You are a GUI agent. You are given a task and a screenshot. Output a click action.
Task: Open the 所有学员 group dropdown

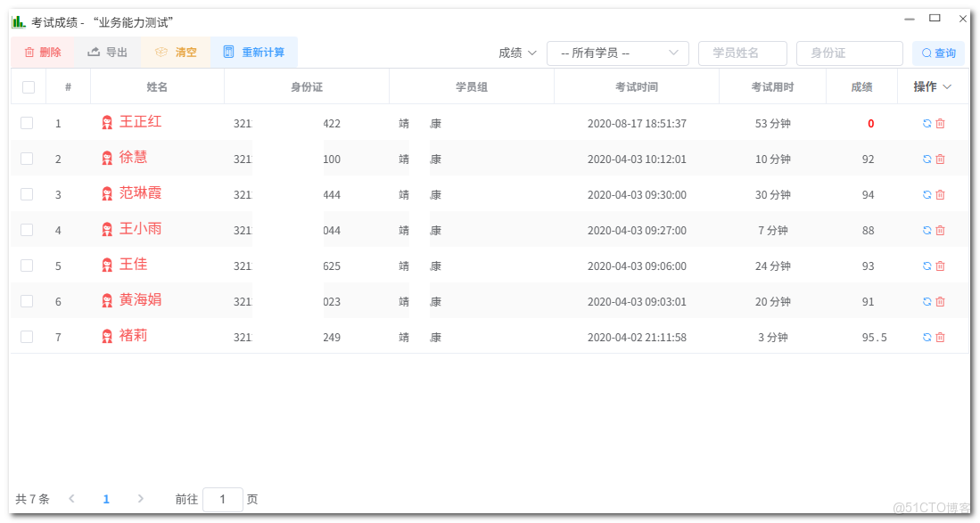point(617,53)
